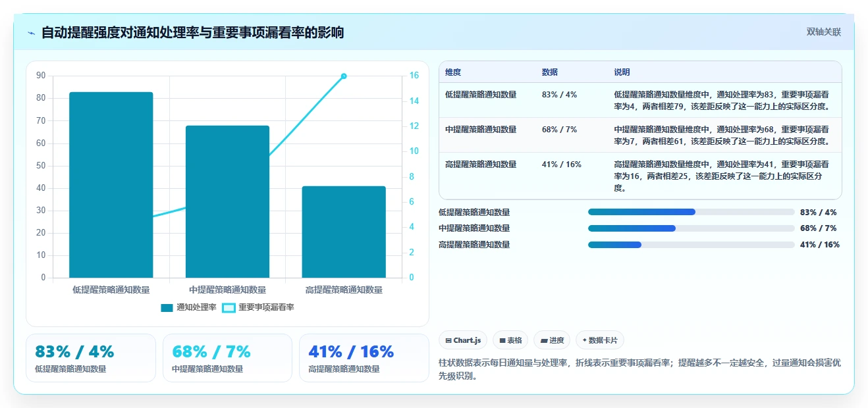This screenshot has height=408, width=868.
Task: Click the 低提醒策略通知数量 caption in the first stat card
Action: pos(70,369)
